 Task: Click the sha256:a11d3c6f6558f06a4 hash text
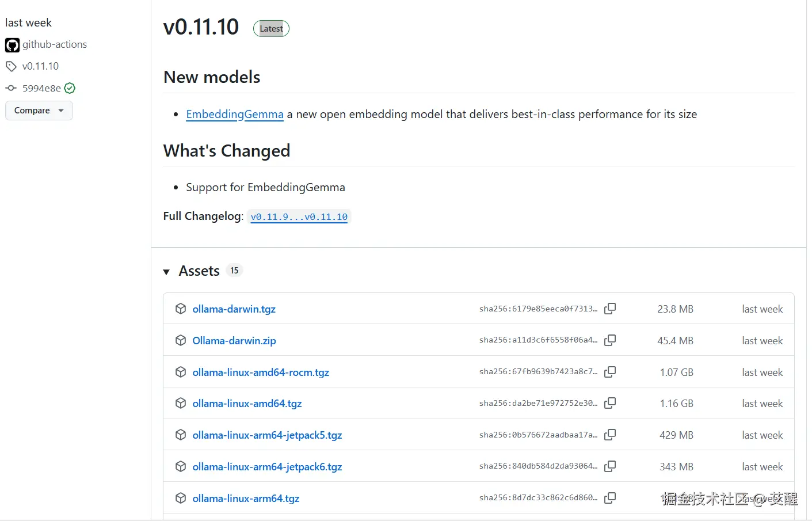[x=538, y=340]
